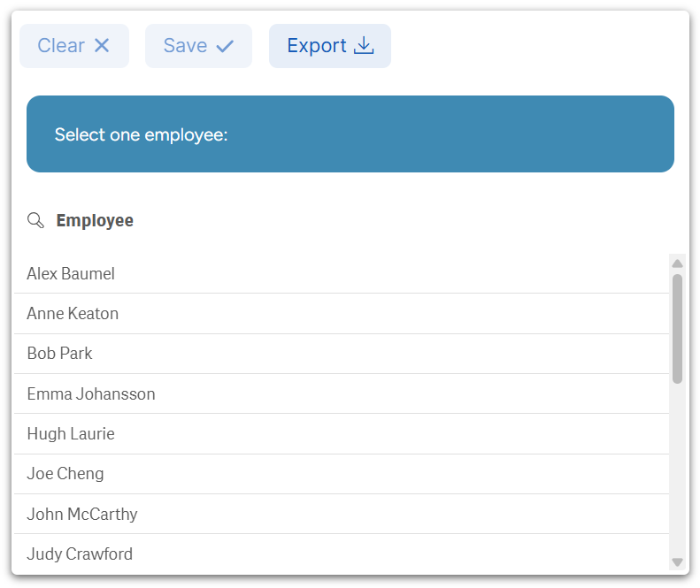Click the "Select one employee:" blue banner
Screen dimensions: 700x588
(350, 134)
